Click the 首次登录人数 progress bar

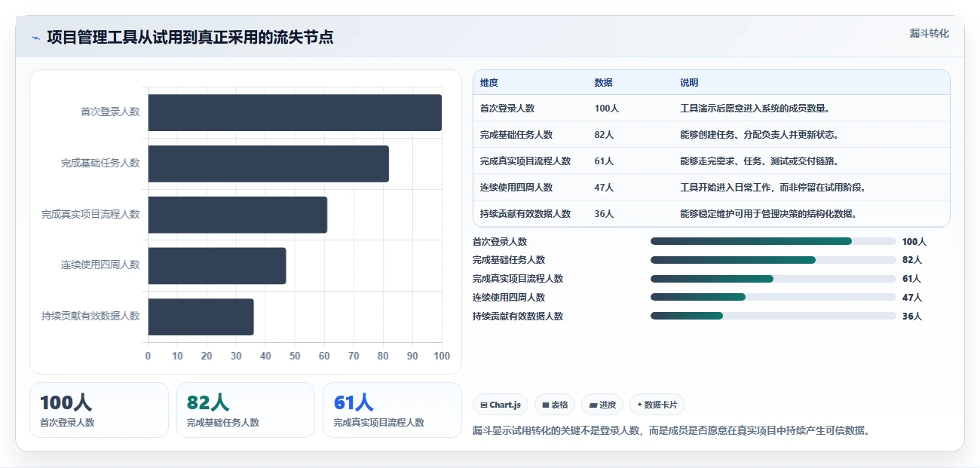773,241
